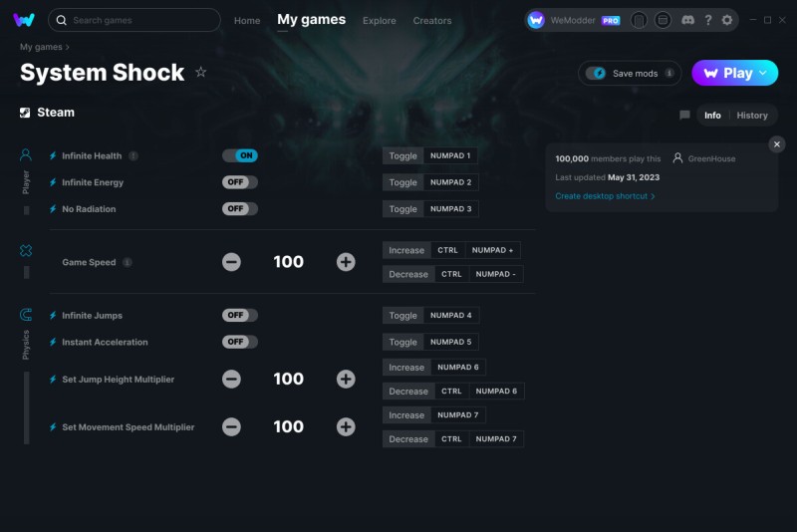Enable Instant Acceleration toggle
The height and width of the screenshot is (532, 797).
(x=240, y=342)
